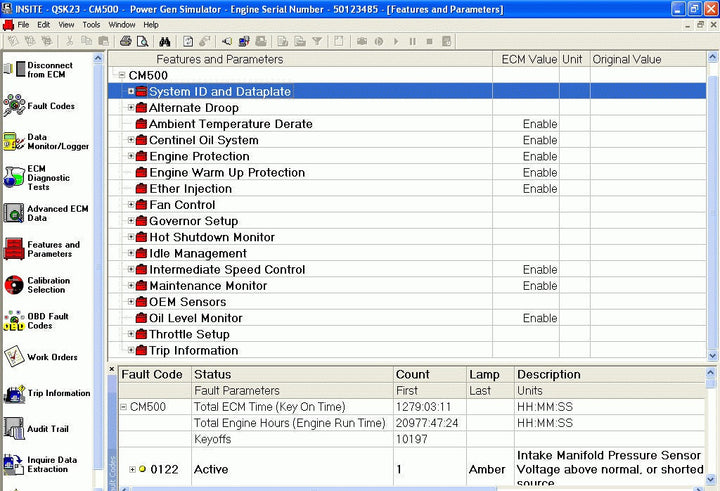Expand the Idle Management node
Viewport: 720px width, 491px height.
pyautogui.click(x=131, y=253)
